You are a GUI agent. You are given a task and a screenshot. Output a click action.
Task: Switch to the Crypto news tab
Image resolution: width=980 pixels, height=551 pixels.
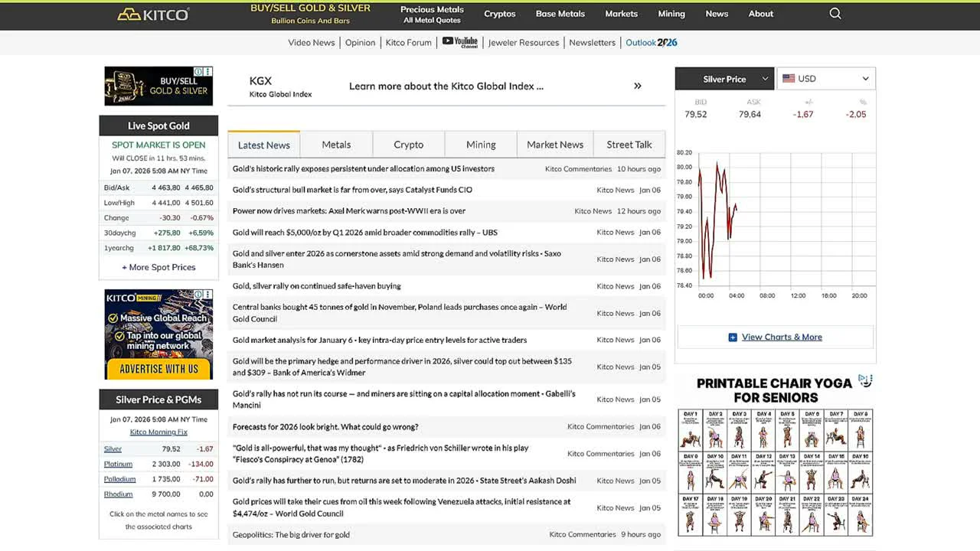tap(408, 145)
